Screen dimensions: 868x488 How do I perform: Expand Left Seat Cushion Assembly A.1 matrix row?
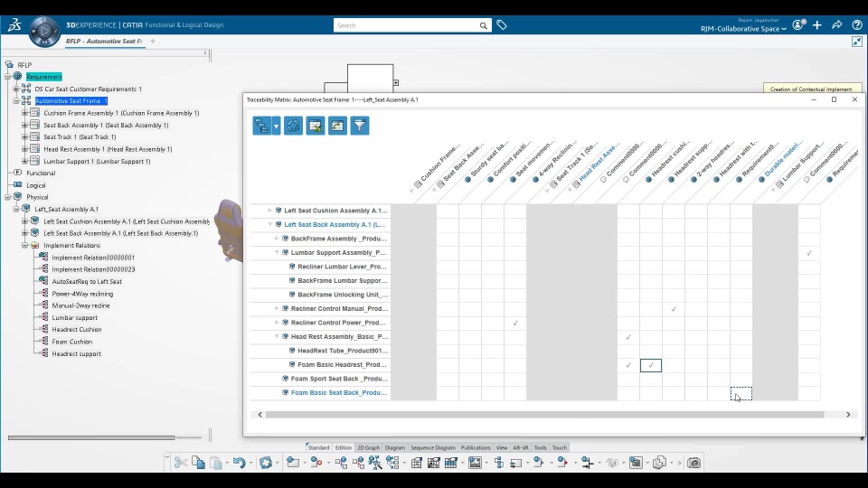point(269,211)
